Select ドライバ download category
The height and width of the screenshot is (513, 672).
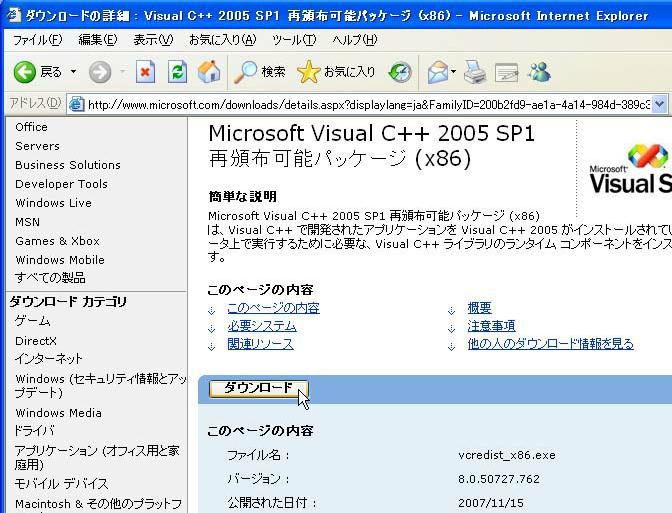34,431
